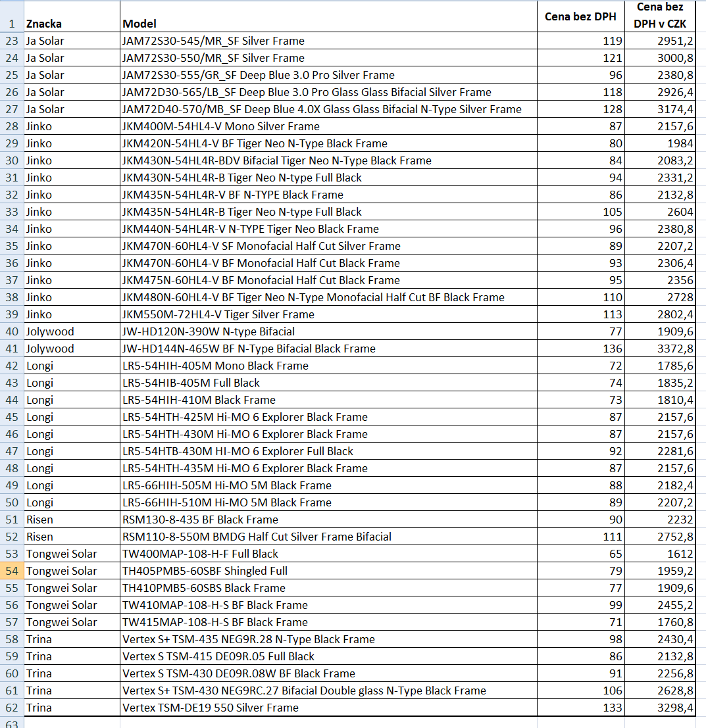This screenshot has height=728, width=706.
Task: Click cell JKM400M-54HL4-V Mono Silver Frame
Action: click(328, 126)
